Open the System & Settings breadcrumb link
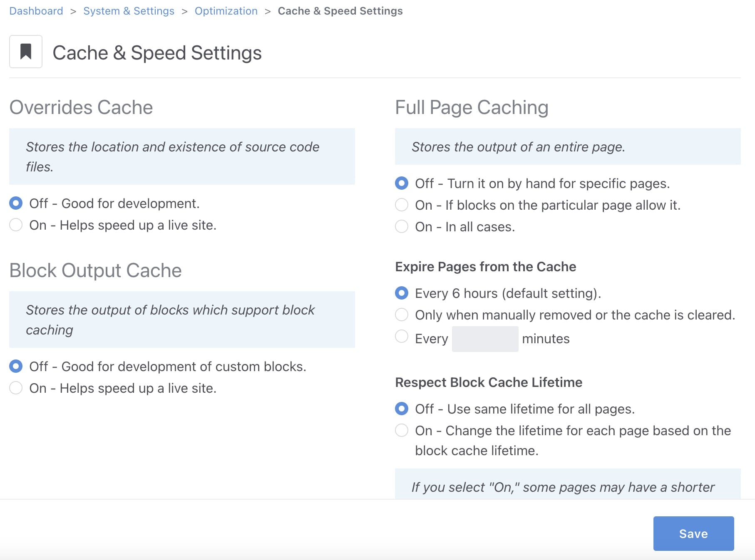This screenshot has width=755, height=560. (129, 11)
